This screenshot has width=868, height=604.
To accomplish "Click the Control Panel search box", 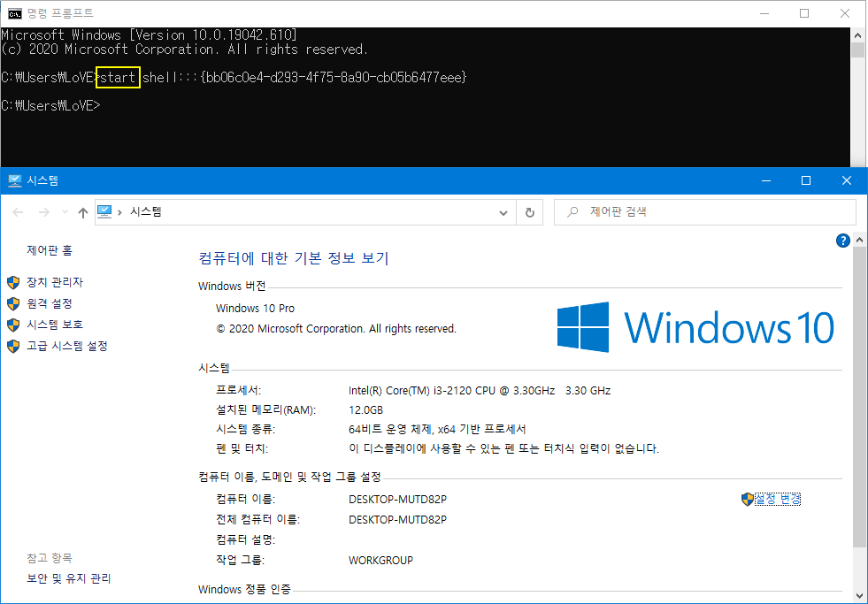I will tap(704, 212).
